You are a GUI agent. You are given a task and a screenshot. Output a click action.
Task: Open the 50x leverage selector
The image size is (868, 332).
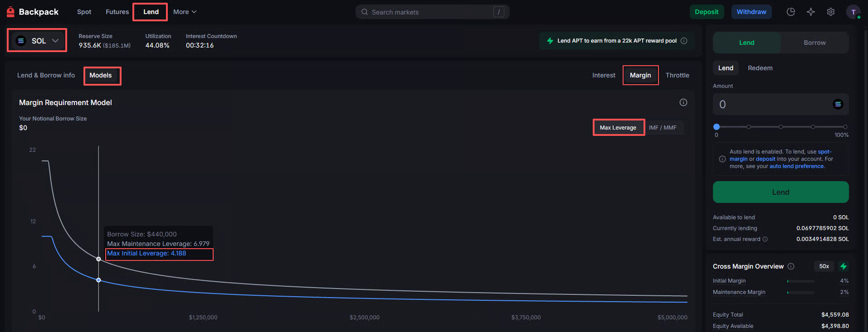pos(824,266)
